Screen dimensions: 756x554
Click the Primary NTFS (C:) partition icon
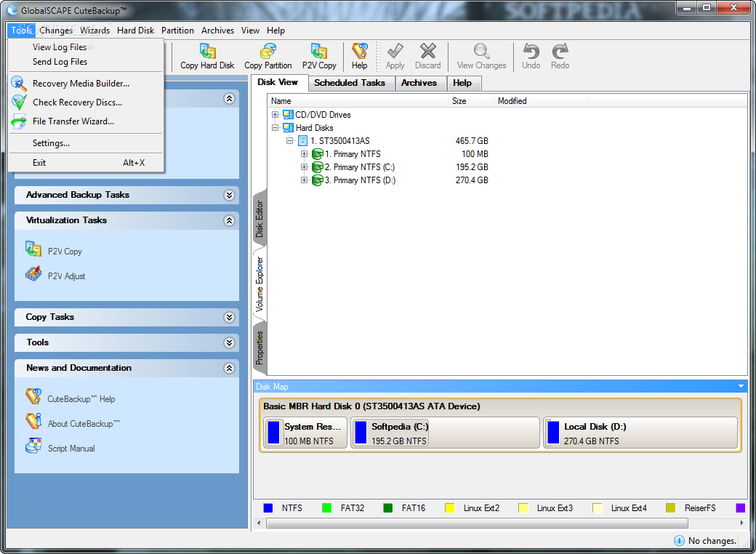(x=317, y=166)
